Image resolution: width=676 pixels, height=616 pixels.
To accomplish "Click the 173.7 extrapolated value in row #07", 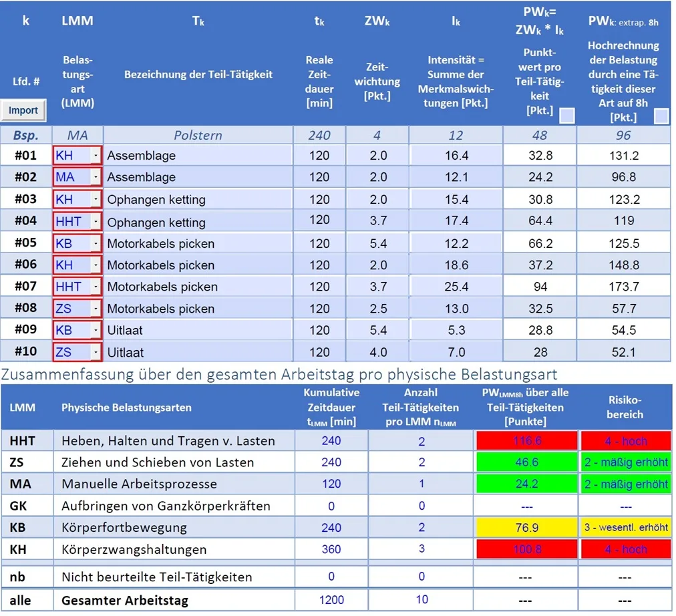I will tap(623, 287).
